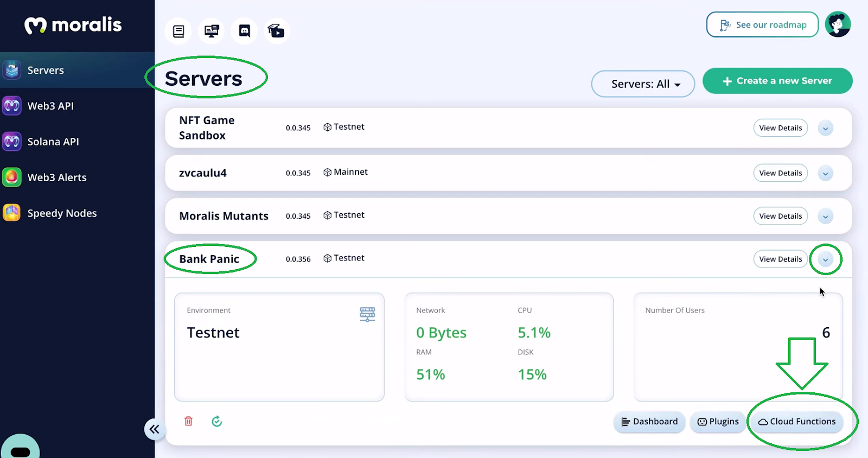Expand the NFT Game Sandbox server row
Viewport: 868px width, 458px height.
(x=825, y=128)
